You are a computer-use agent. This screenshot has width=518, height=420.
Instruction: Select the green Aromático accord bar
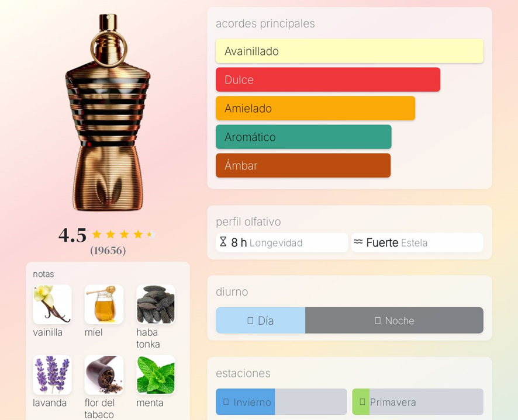[303, 137]
